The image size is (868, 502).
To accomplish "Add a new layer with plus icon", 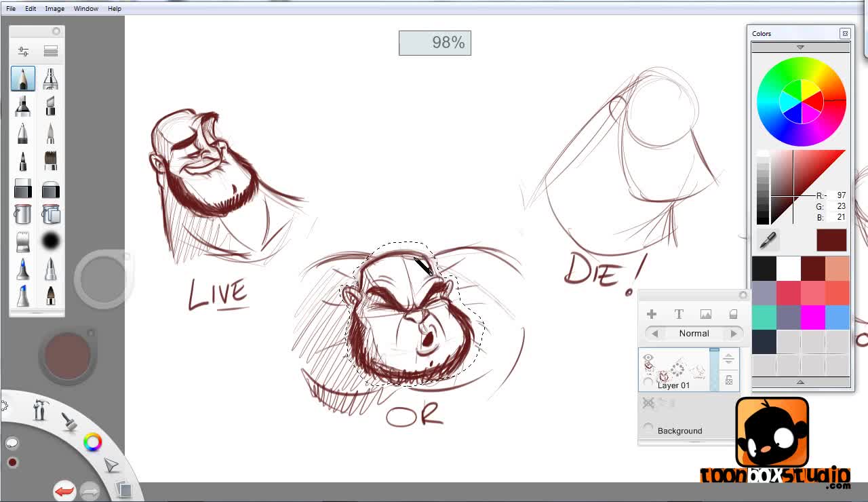I will tap(652, 314).
